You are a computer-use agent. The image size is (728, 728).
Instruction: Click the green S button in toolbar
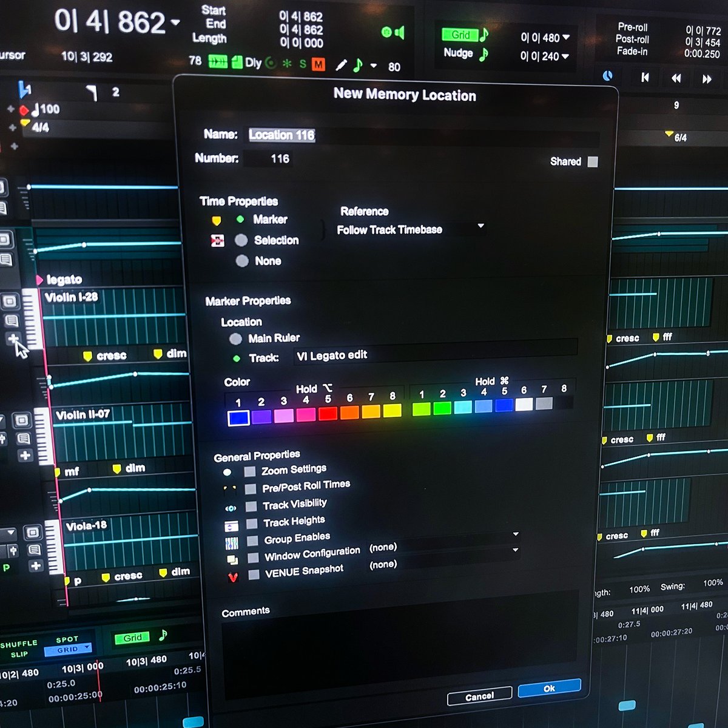302,64
